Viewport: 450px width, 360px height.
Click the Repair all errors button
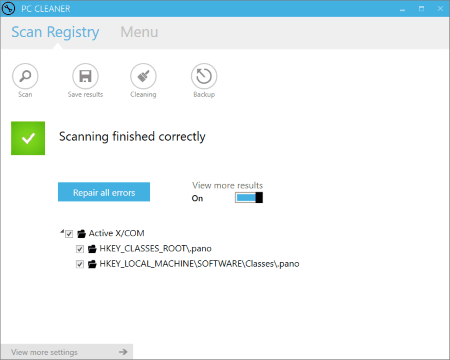[x=104, y=192]
